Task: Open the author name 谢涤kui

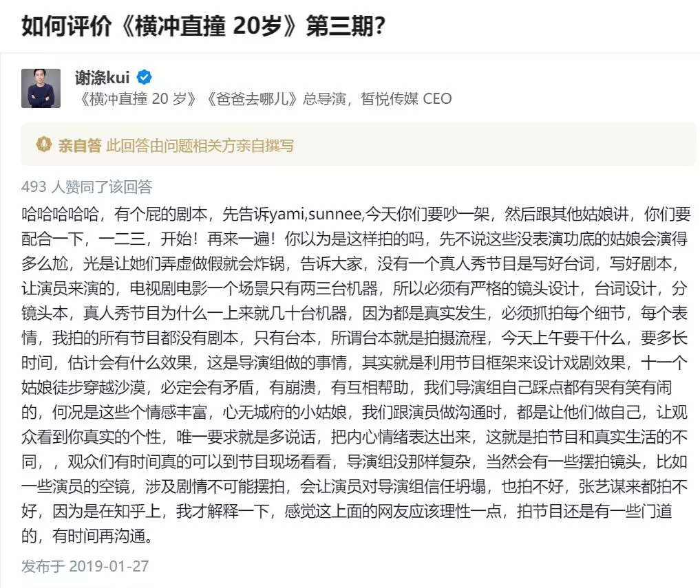Action: (102, 77)
